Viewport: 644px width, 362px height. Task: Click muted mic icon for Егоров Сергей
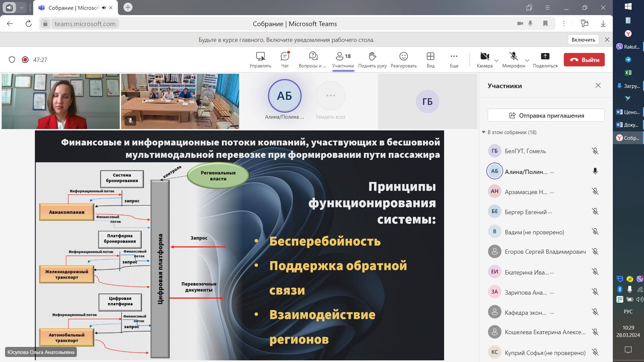click(595, 252)
